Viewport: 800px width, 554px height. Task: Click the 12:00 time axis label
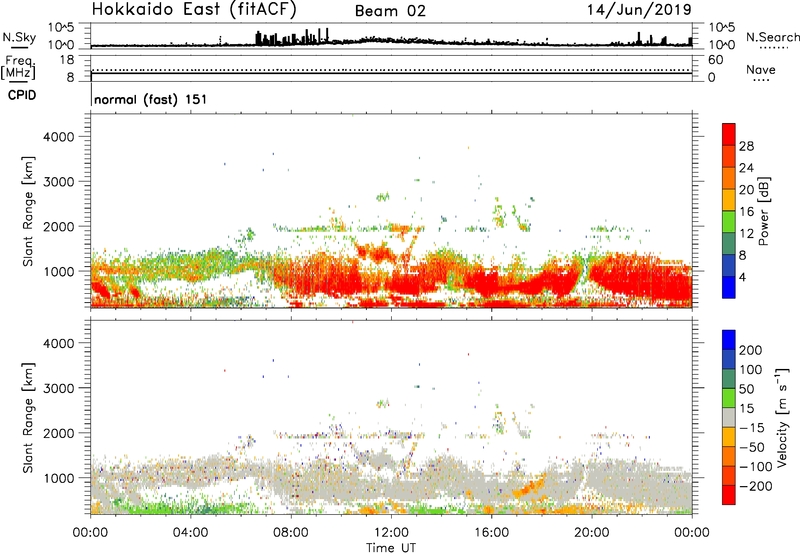point(391,533)
